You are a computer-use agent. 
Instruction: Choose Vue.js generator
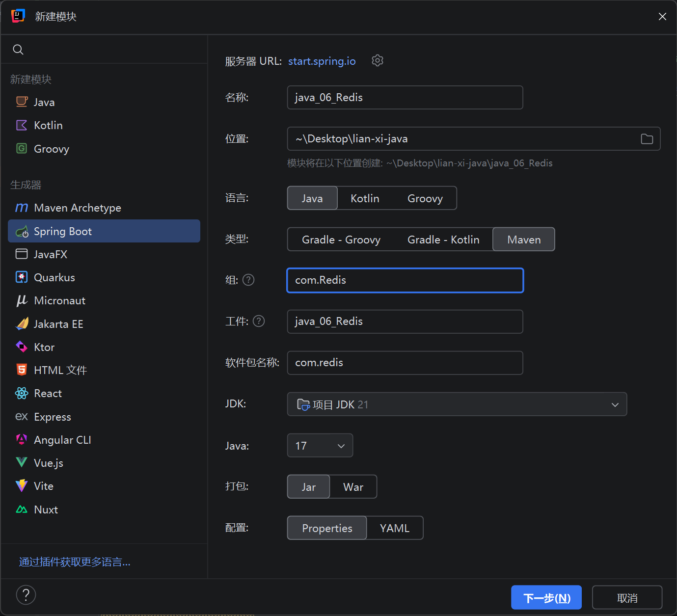point(104,463)
